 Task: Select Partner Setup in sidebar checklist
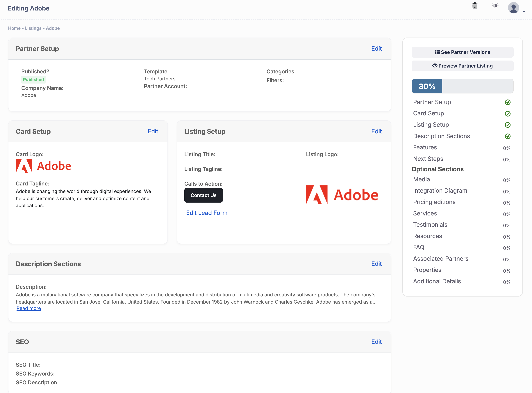tap(432, 102)
